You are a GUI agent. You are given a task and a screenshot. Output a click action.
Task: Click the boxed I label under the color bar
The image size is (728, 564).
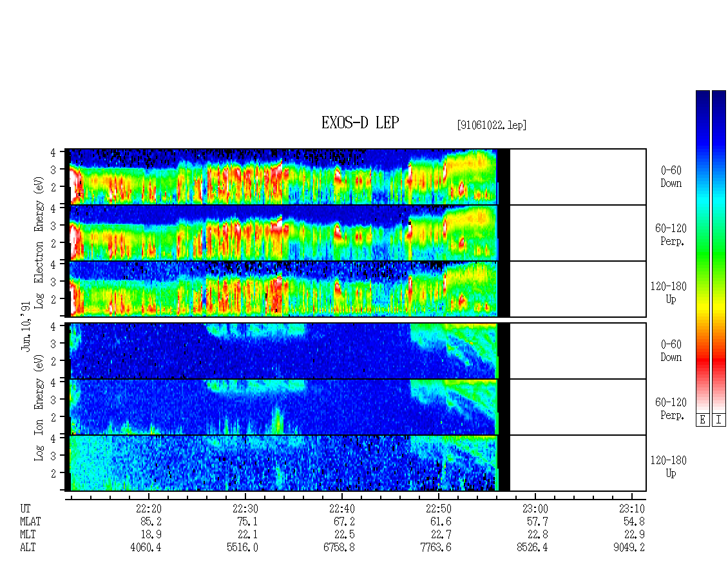click(719, 420)
